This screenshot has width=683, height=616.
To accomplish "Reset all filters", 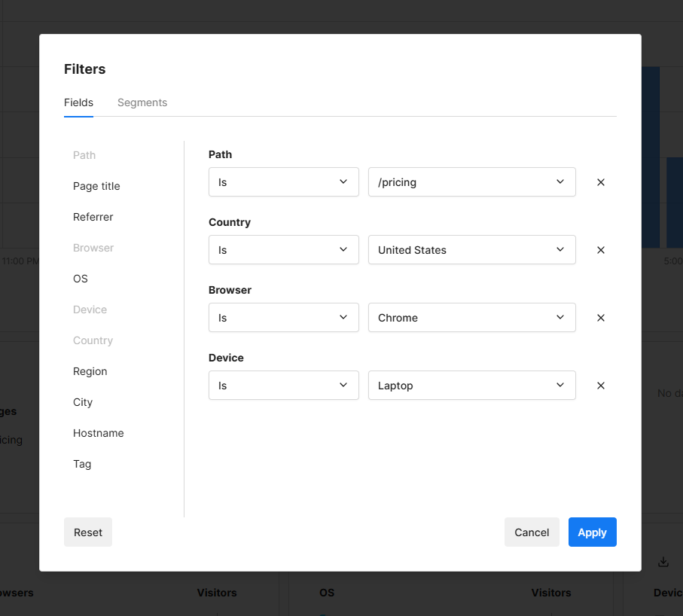I will point(88,532).
